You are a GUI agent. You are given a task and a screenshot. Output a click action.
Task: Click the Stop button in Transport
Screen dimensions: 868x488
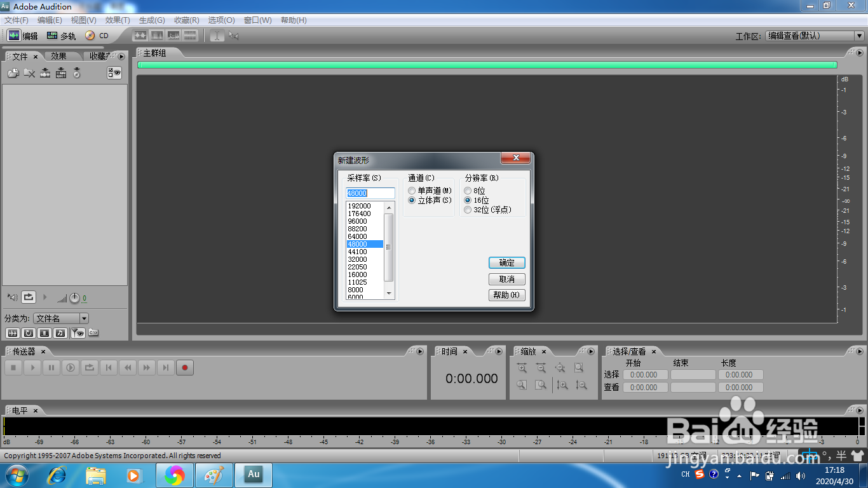(x=14, y=367)
